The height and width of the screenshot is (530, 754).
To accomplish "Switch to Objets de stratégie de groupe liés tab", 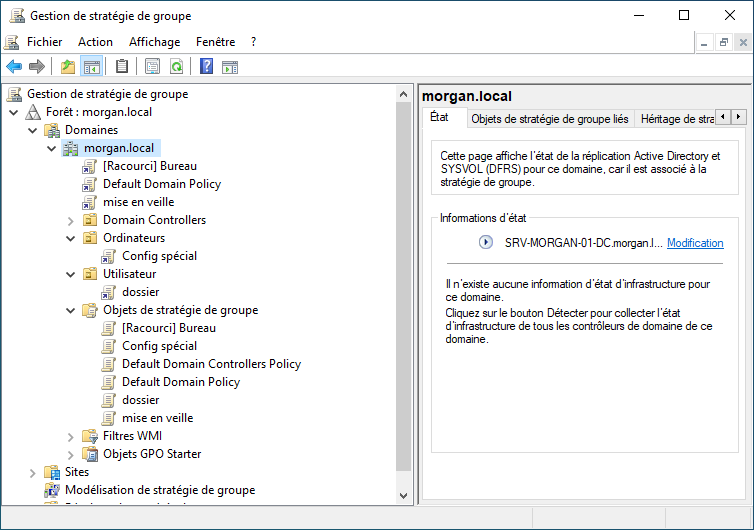I will (549, 118).
